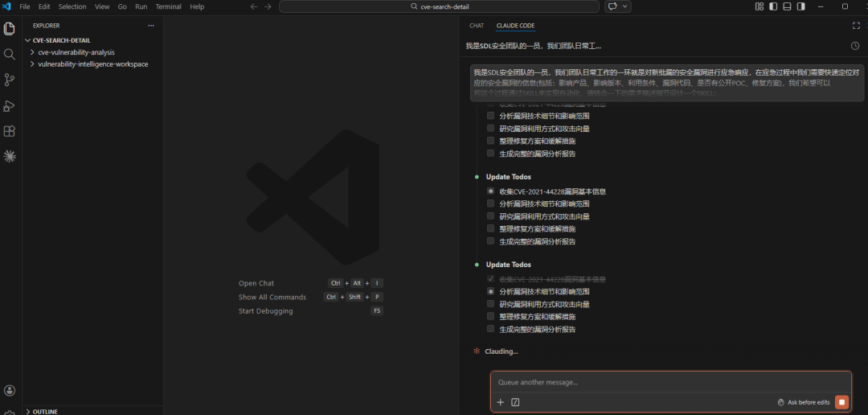
Task: Open the Accounts menu icon
Action: coord(10,391)
